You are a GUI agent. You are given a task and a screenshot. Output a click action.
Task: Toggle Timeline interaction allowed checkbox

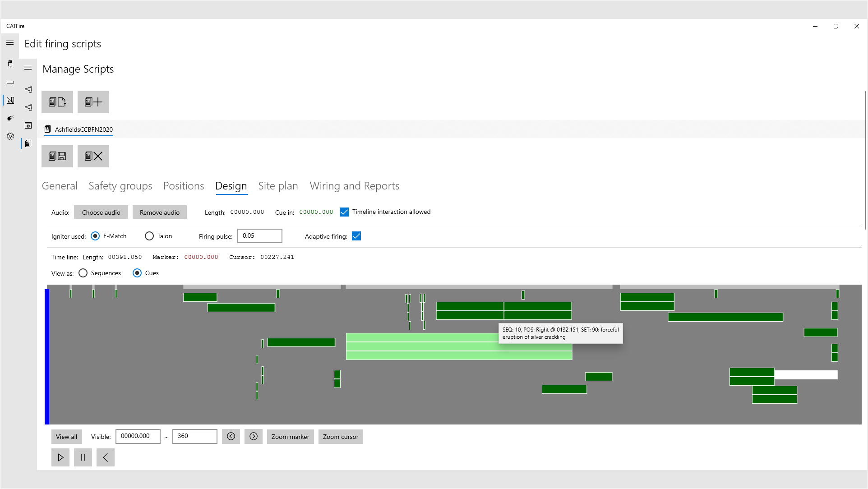(344, 212)
